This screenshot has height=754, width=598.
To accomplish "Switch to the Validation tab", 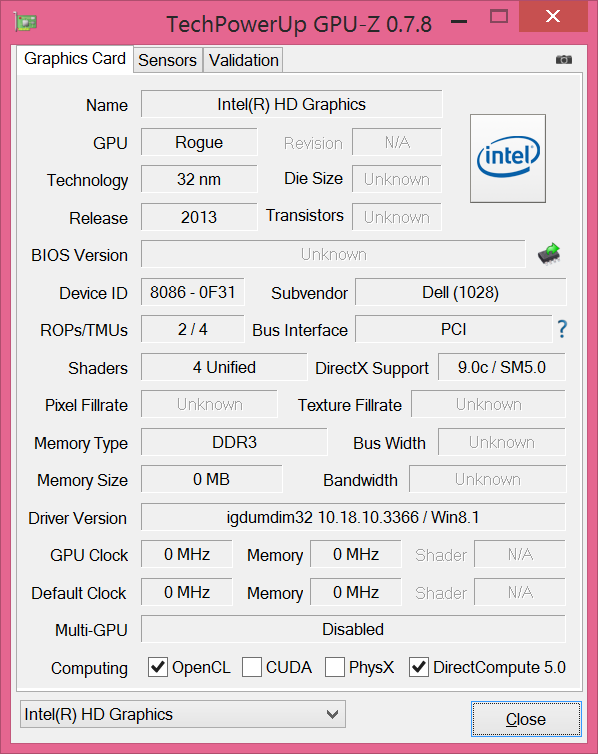I will pos(244,60).
